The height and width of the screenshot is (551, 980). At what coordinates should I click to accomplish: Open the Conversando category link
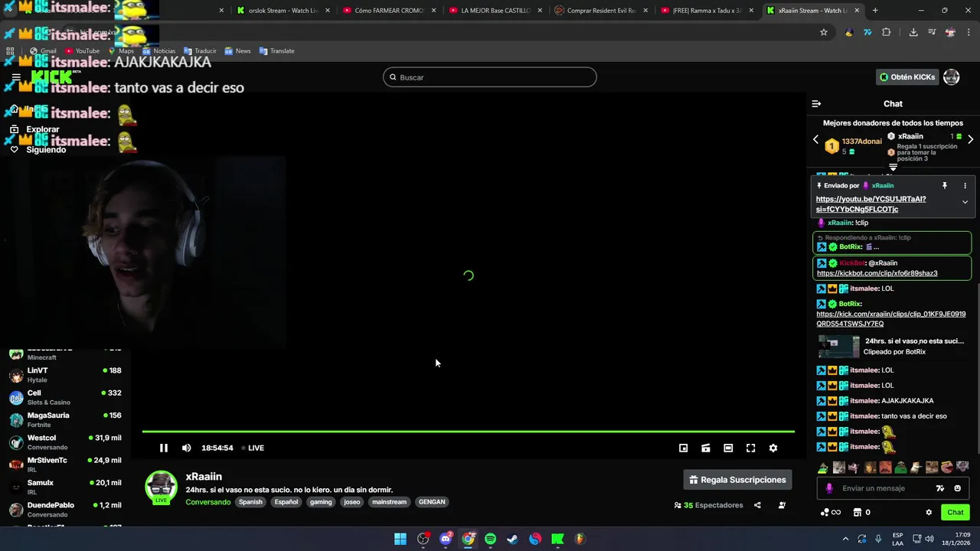[207, 502]
